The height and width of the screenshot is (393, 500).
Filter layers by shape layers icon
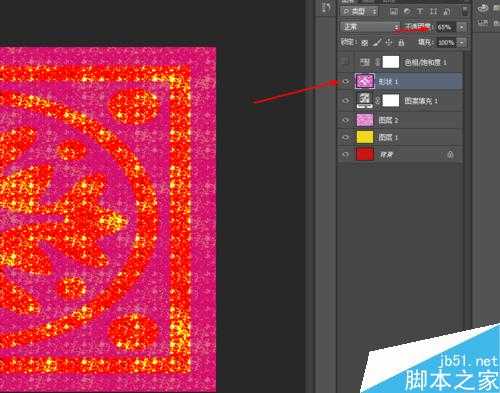coord(433,12)
